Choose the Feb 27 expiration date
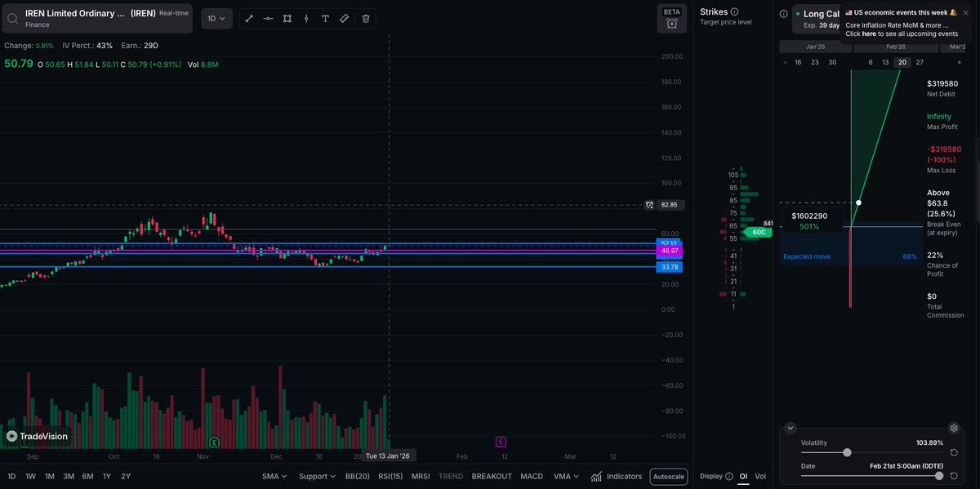The image size is (980, 489). coord(920,62)
